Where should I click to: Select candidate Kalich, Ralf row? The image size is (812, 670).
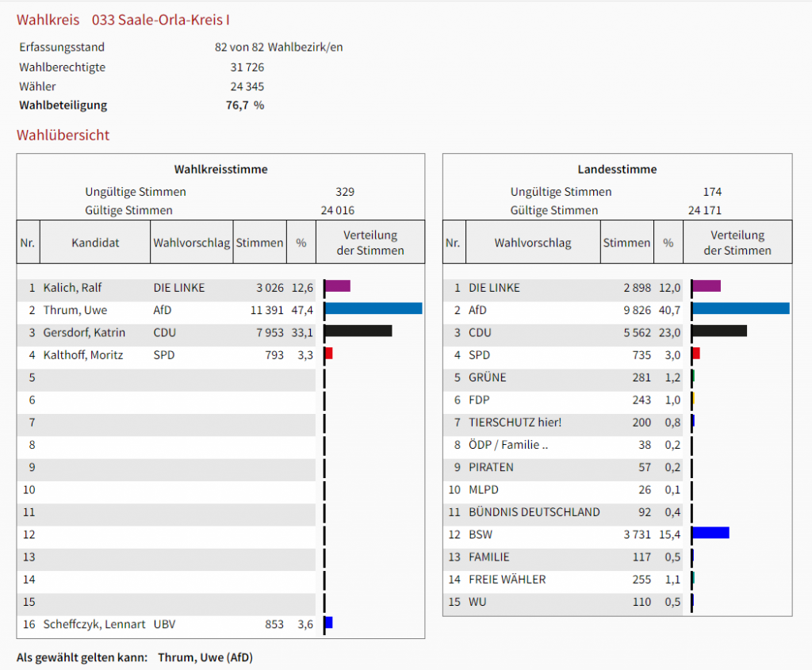[x=73, y=288]
